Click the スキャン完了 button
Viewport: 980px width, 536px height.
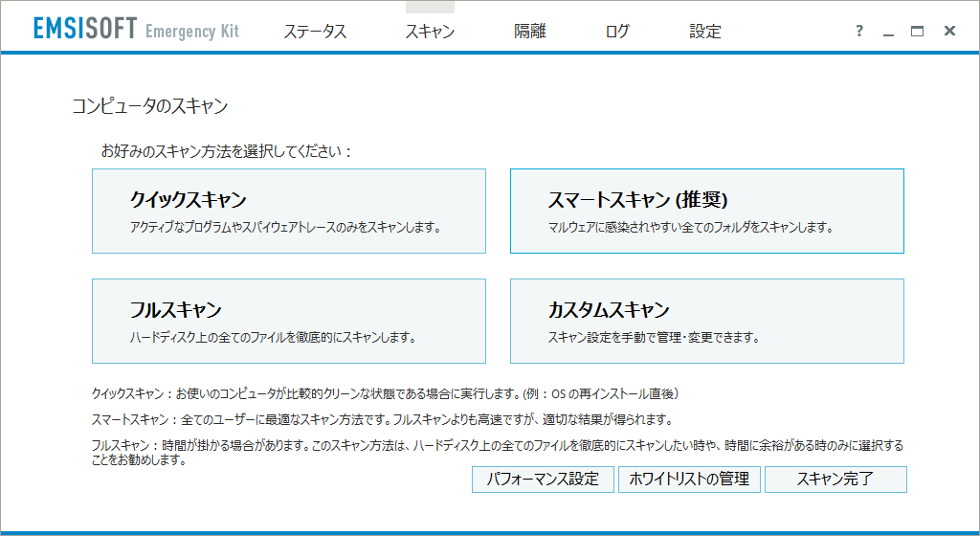click(835, 480)
